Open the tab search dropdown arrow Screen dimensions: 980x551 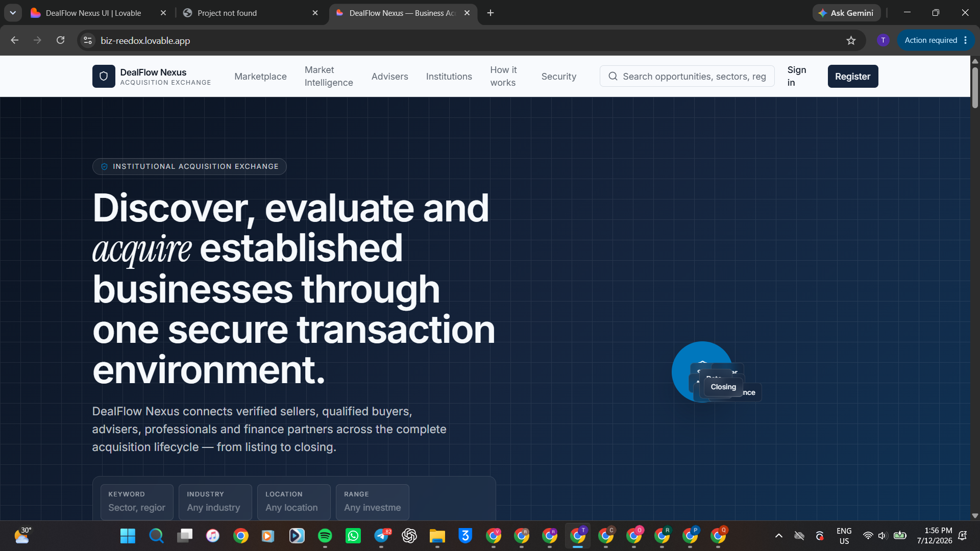pos(13,13)
